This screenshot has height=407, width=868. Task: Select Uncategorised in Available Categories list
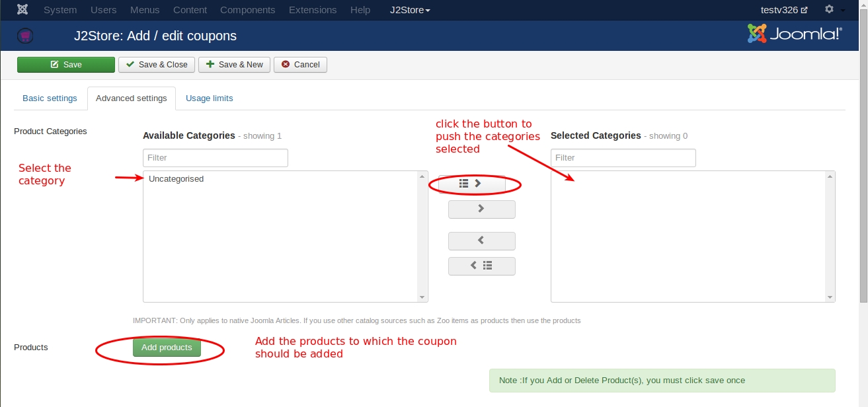point(177,179)
